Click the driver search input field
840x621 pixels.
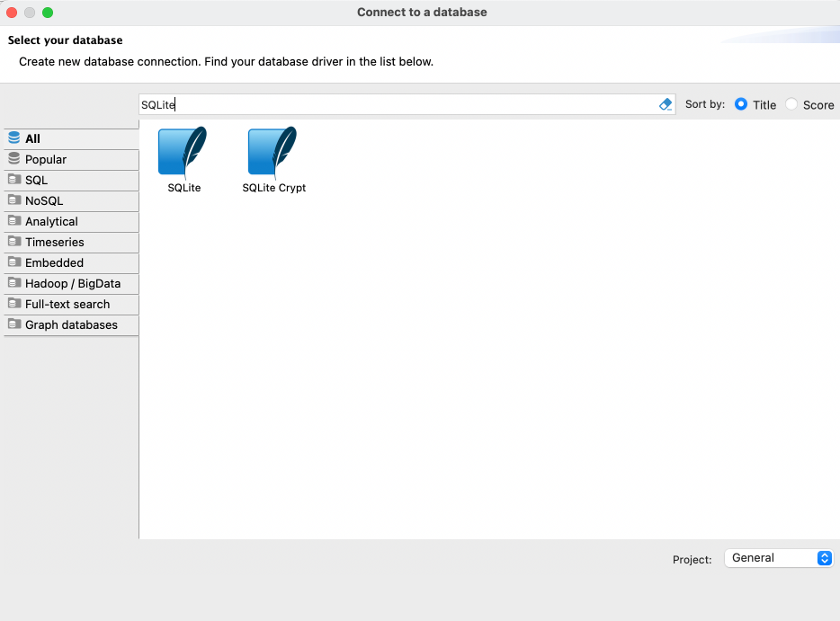[396, 104]
